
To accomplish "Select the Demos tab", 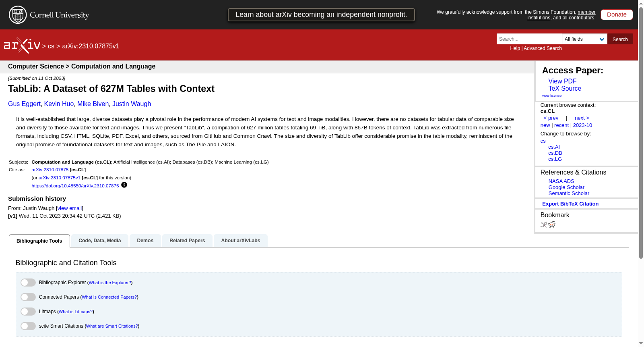I will point(145,241).
